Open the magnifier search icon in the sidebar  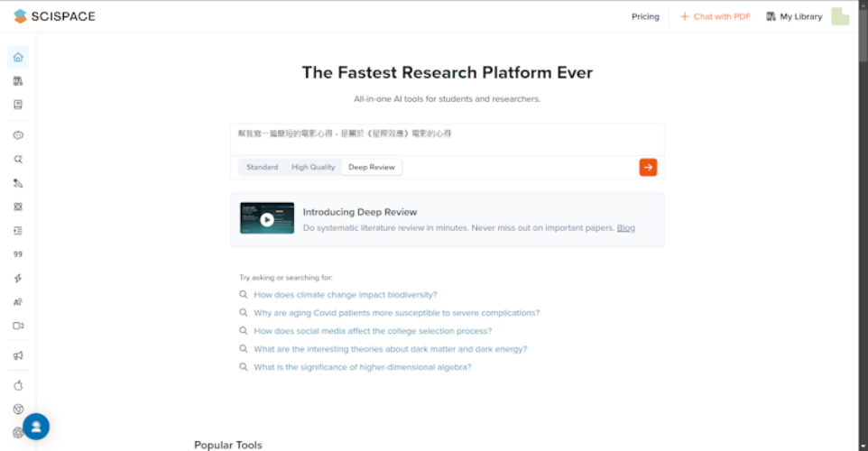tap(18, 160)
